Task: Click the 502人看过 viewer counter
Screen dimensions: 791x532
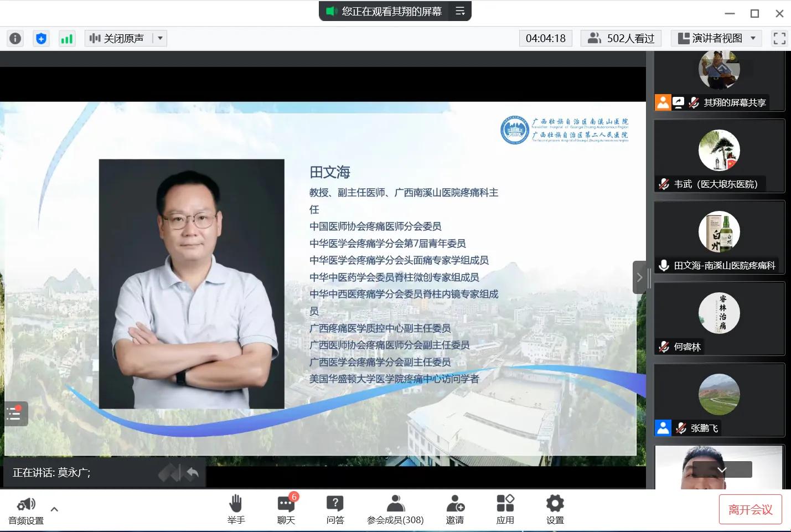Action: pyautogui.click(x=621, y=38)
